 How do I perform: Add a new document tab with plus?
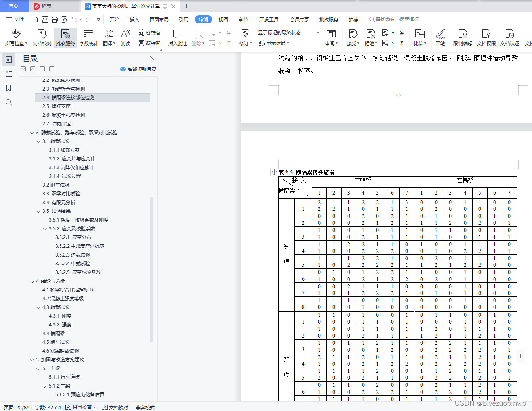[187, 6]
